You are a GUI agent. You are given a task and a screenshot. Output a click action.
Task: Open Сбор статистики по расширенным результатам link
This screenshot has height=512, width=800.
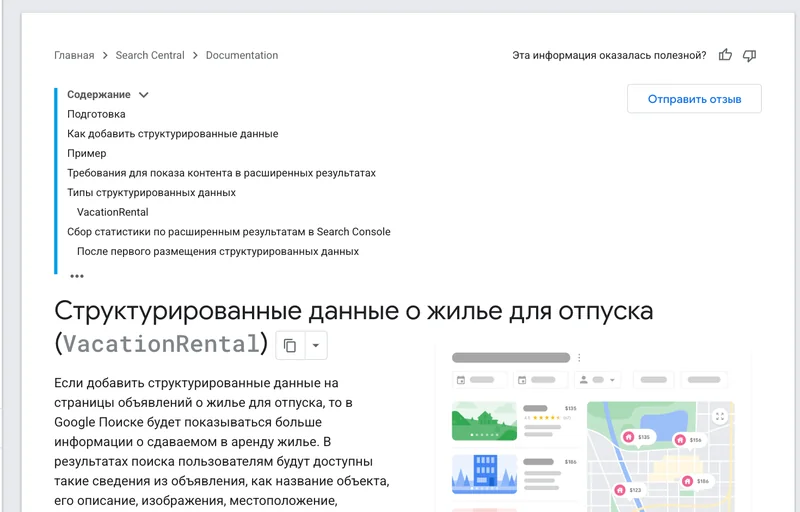229,232
